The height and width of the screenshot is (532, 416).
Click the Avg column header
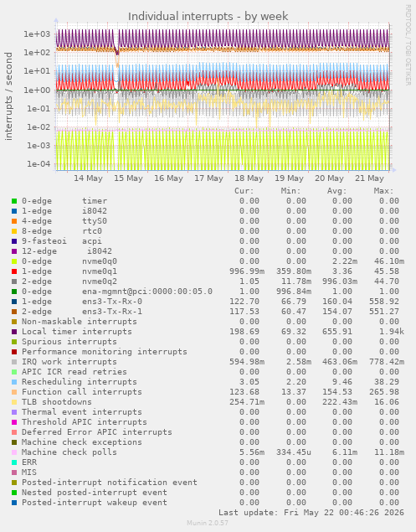coord(336,191)
